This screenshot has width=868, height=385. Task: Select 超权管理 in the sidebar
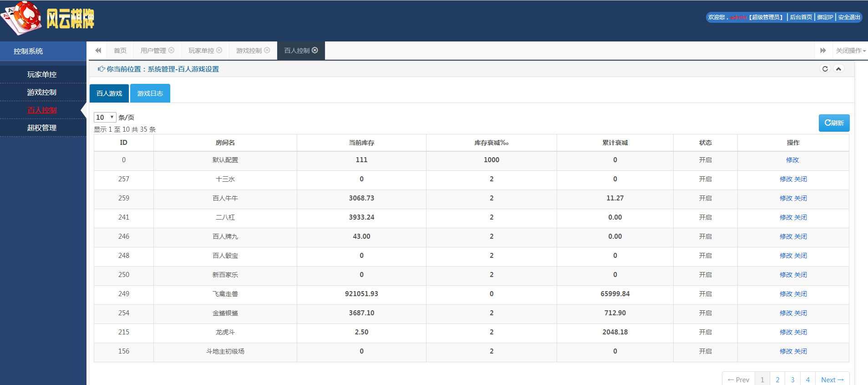coord(42,128)
